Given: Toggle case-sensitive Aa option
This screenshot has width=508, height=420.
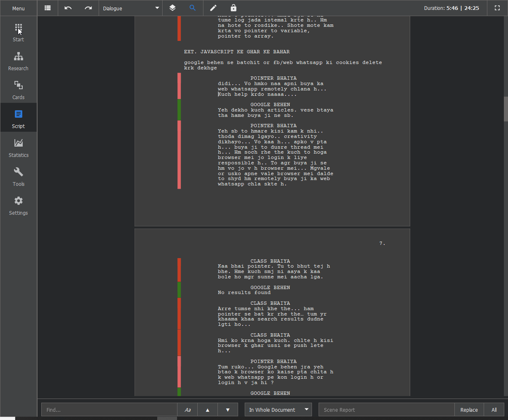Looking at the screenshot, I should click(x=188, y=410).
